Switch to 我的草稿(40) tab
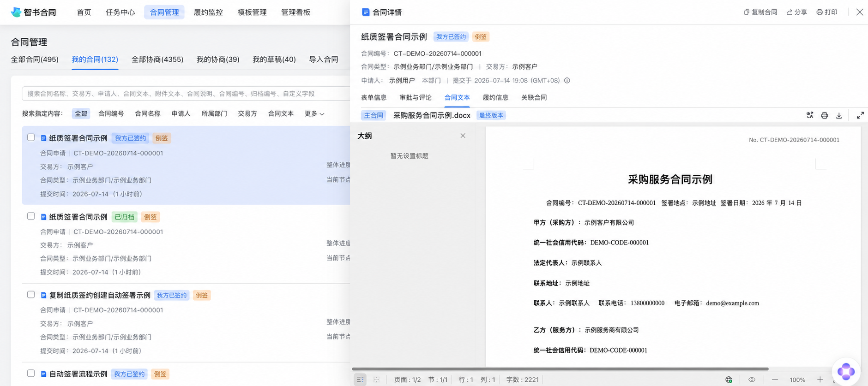Viewport: 868px width, 386px height. (x=274, y=59)
